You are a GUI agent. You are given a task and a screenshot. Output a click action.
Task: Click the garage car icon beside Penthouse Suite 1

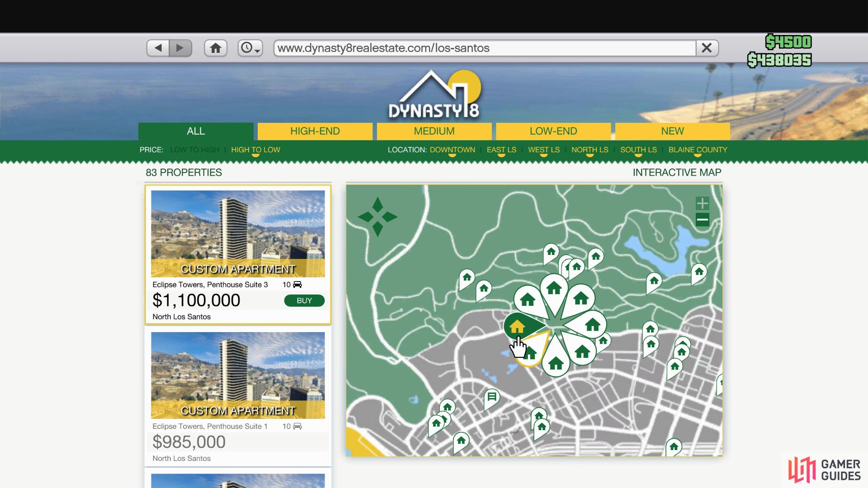pyautogui.click(x=297, y=426)
